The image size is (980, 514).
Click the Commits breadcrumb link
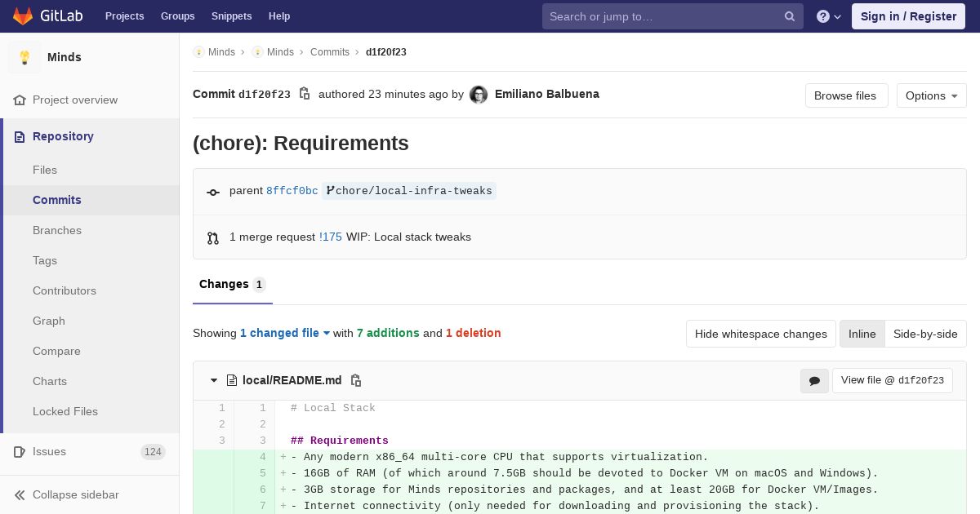(330, 52)
